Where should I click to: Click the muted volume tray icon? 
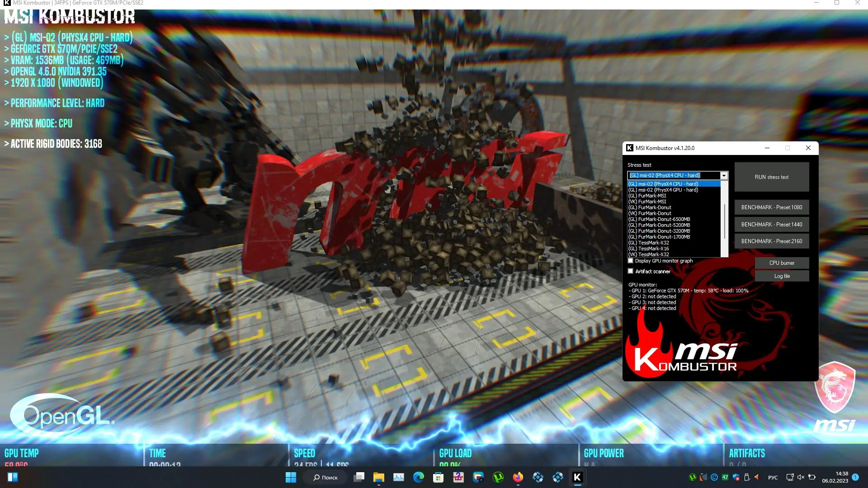coord(801,477)
